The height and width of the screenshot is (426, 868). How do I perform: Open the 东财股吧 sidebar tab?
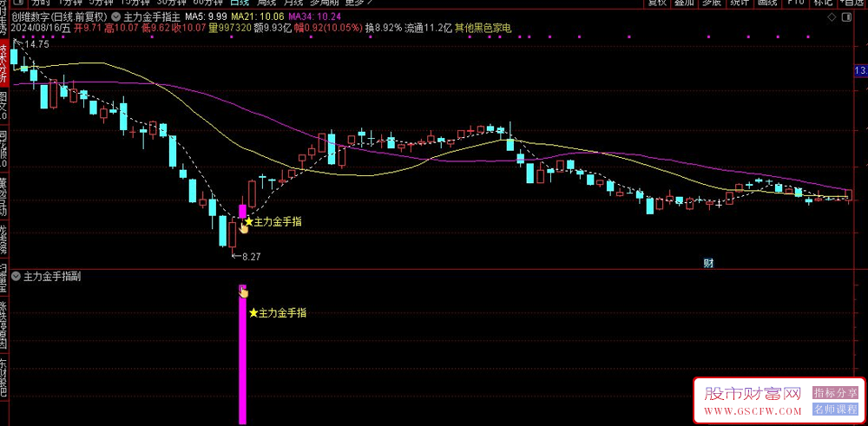pos(4,379)
